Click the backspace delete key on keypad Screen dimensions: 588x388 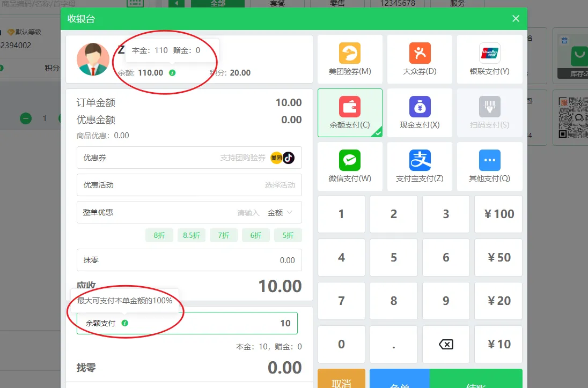click(x=446, y=345)
